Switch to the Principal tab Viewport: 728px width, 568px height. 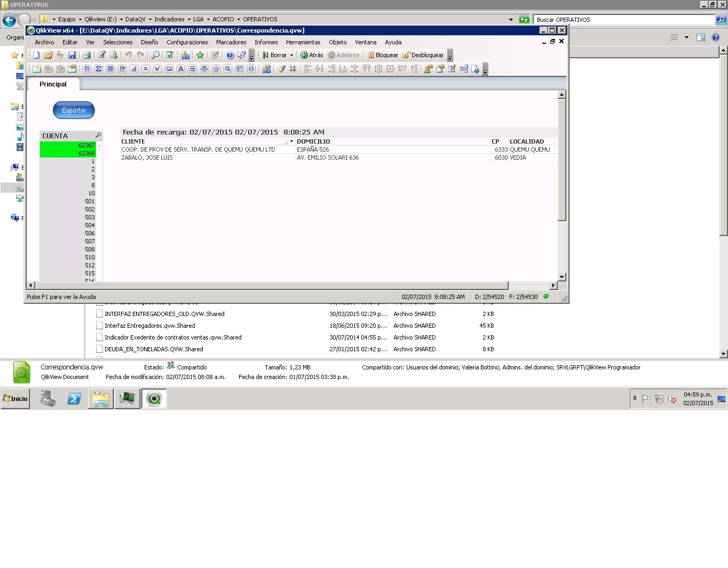(x=53, y=84)
